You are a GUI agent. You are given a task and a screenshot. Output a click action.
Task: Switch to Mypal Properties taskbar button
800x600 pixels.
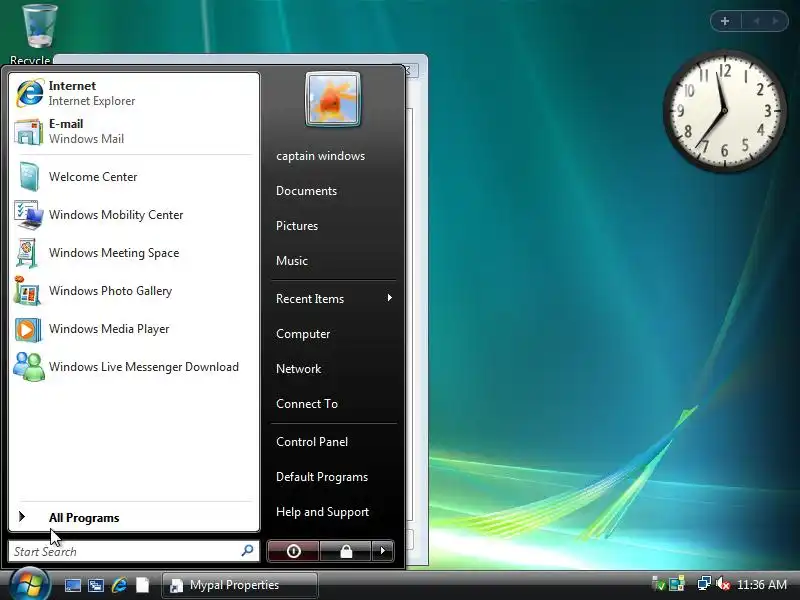240,585
